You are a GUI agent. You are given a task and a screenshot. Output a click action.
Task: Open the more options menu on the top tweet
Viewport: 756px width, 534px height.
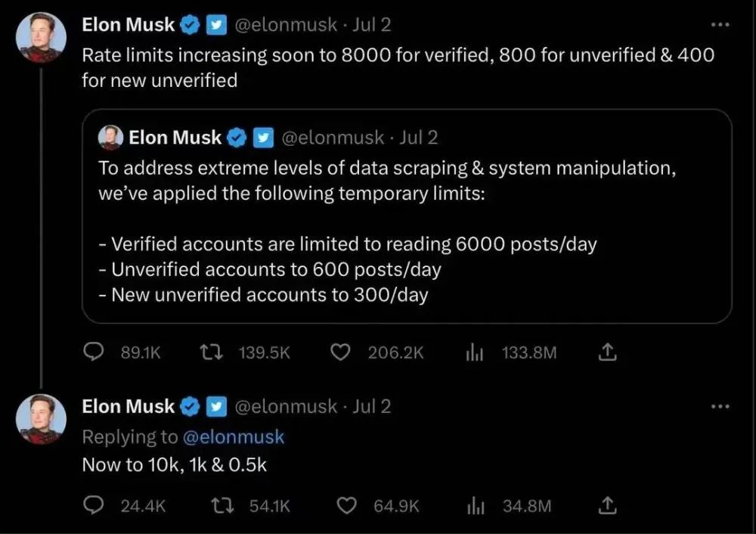point(719,24)
